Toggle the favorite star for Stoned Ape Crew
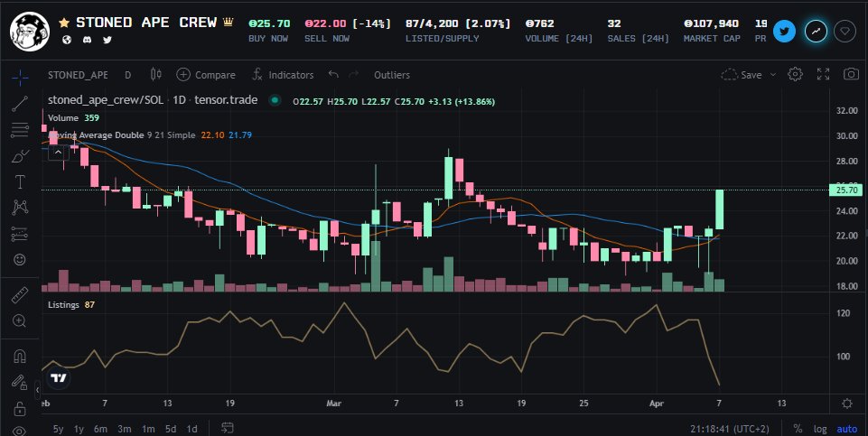 (64, 23)
